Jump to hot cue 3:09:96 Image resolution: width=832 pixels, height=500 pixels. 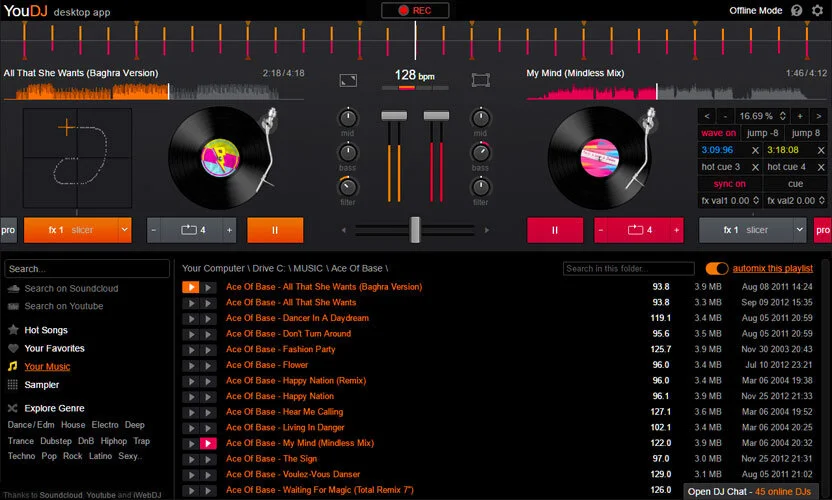pos(717,150)
